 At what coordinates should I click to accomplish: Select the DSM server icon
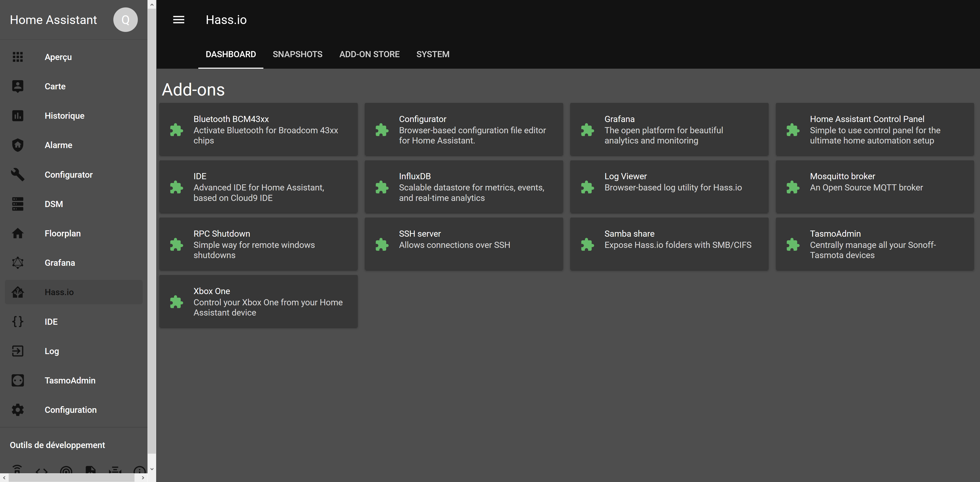[x=18, y=204]
